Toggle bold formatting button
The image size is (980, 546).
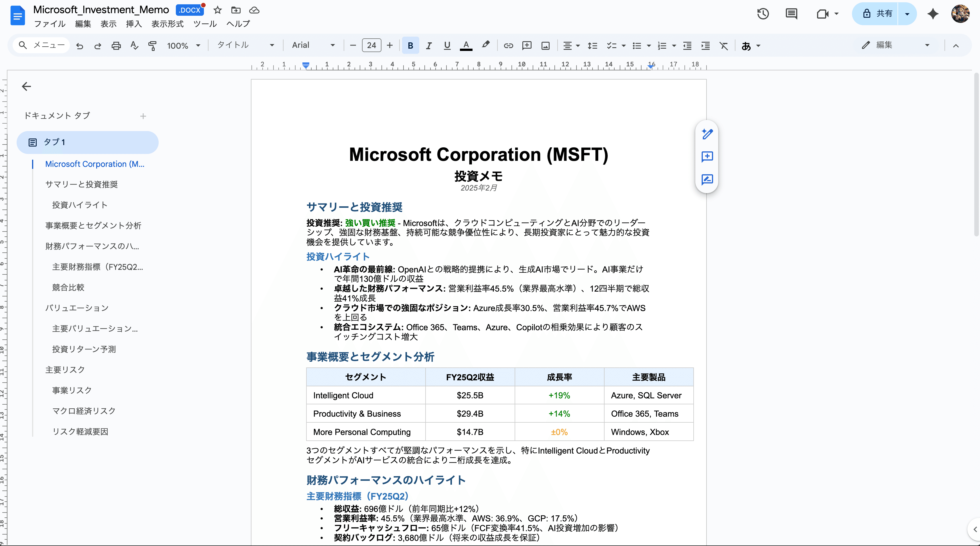pyautogui.click(x=410, y=45)
